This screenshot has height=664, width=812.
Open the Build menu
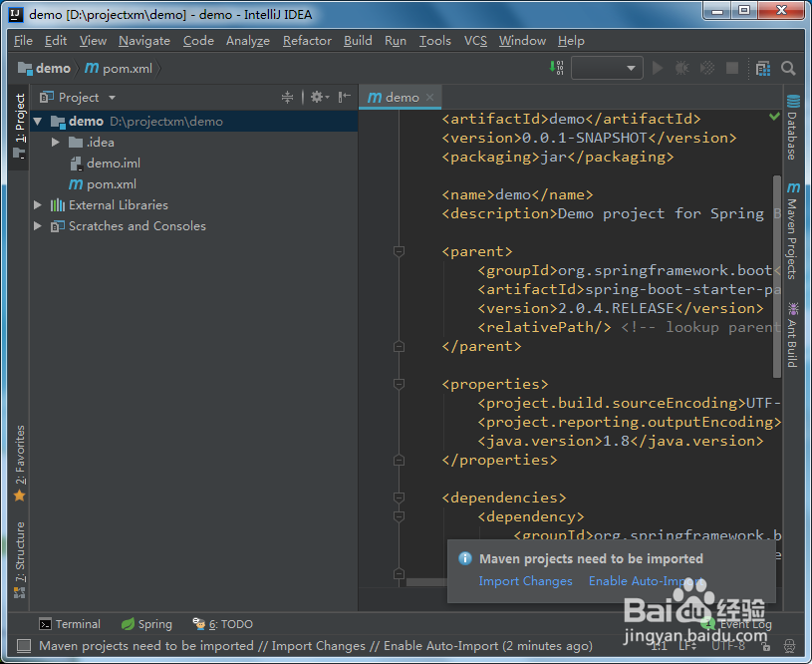coord(358,41)
